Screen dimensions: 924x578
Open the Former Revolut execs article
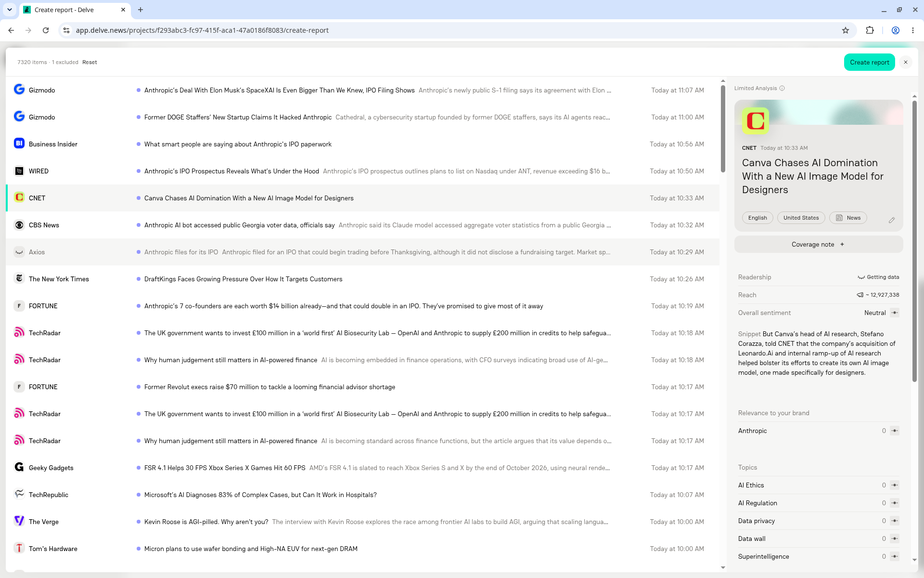(362, 387)
